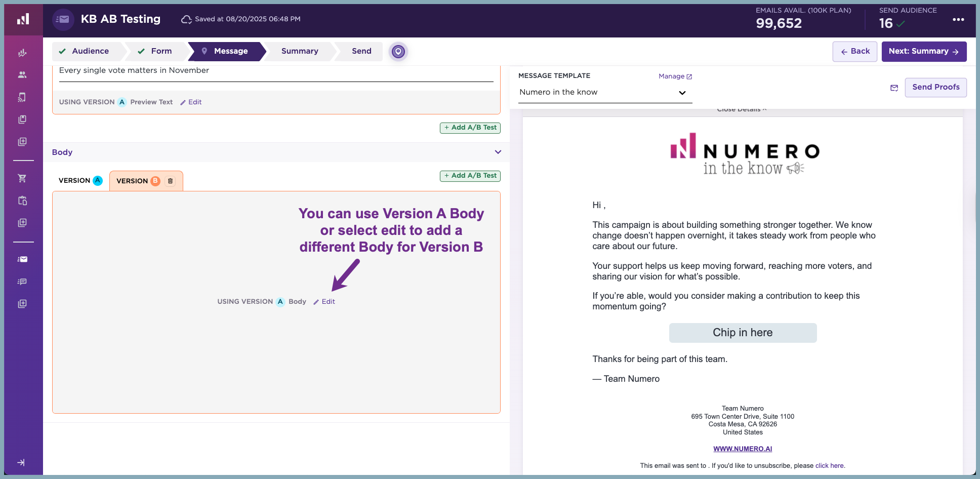Click add-to-library icon under the bookmark icon
980x479 pixels.
(x=22, y=142)
